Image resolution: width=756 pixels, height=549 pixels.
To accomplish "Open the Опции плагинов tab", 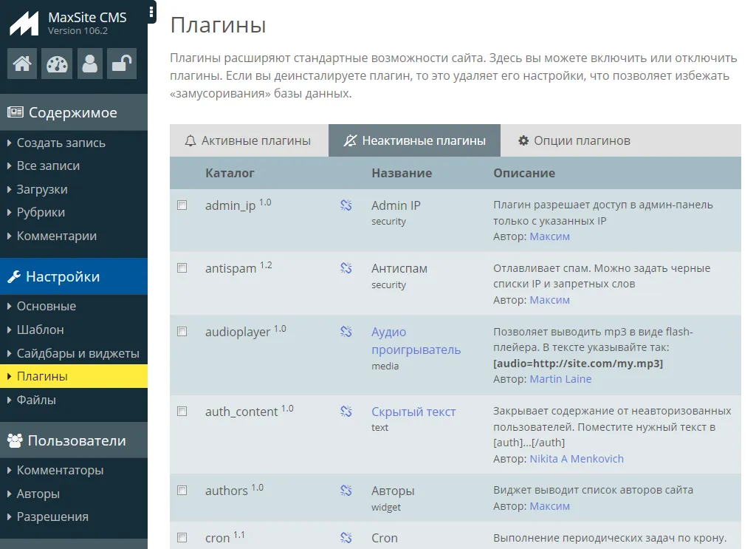I will pyautogui.click(x=574, y=140).
